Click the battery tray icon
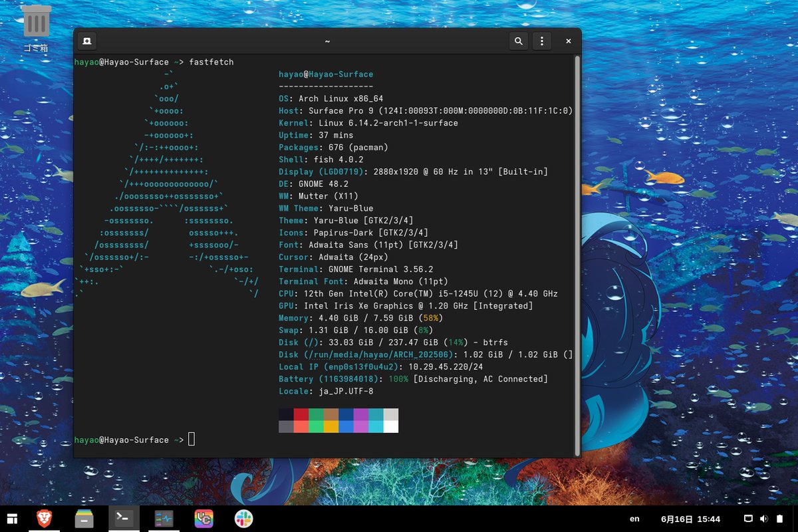The image size is (798, 532). coord(779,519)
